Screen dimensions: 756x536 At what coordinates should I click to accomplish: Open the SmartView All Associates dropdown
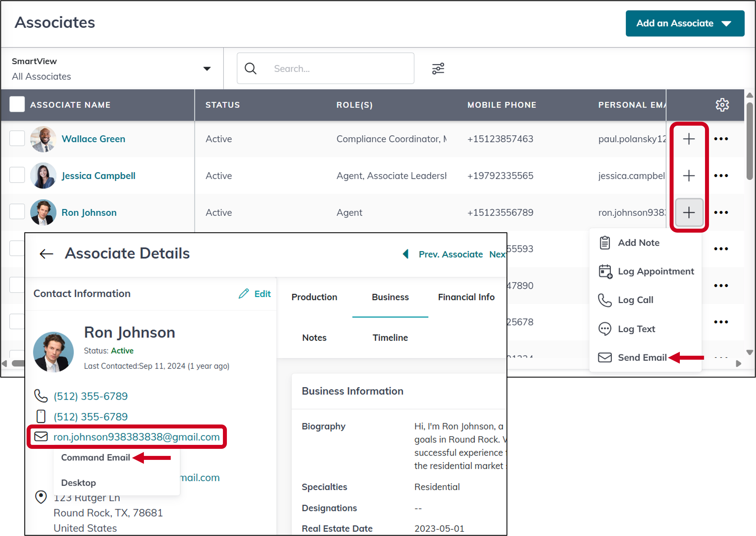click(x=112, y=69)
